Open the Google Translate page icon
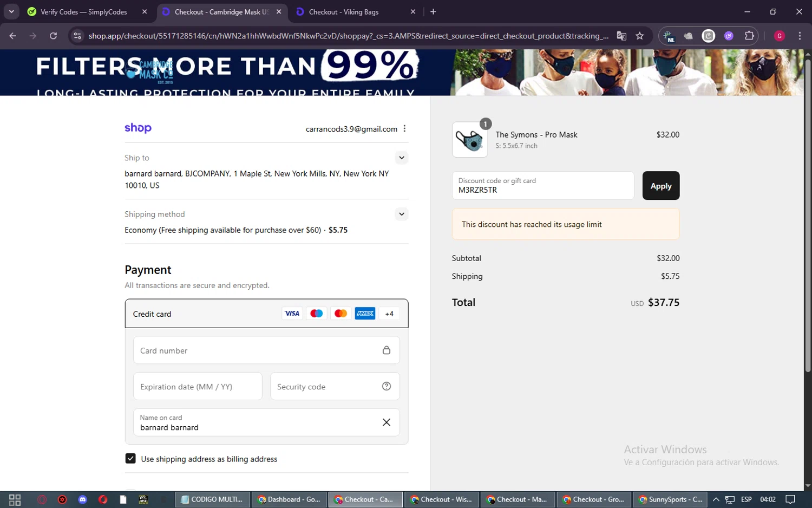 621,36
